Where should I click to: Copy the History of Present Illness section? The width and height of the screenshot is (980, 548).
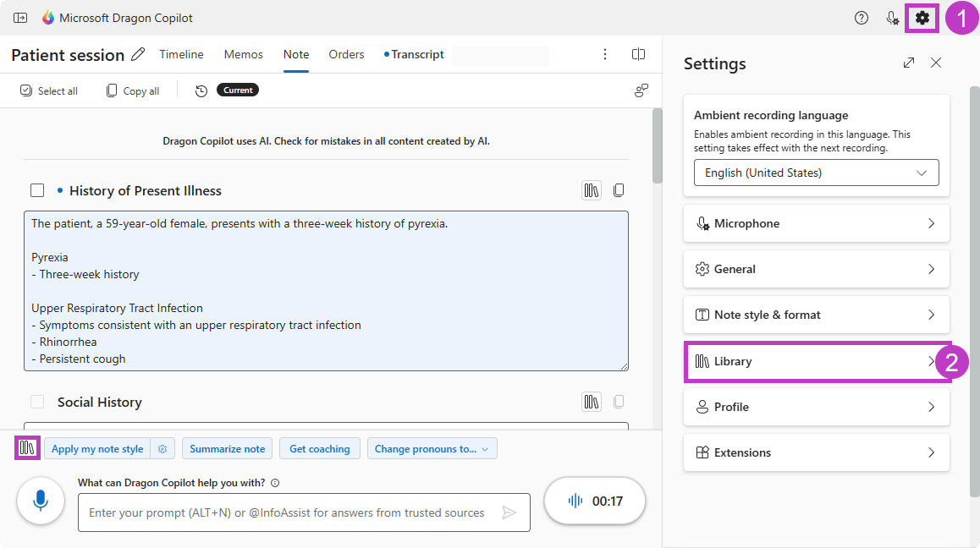tap(619, 189)
